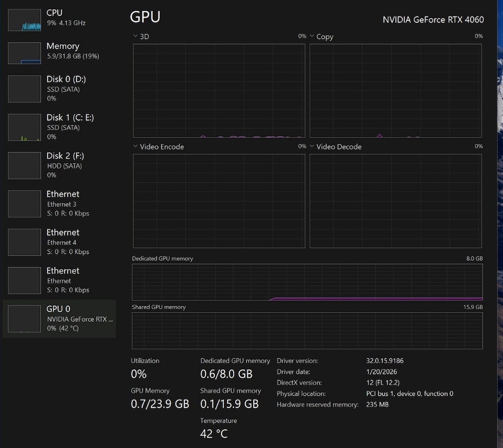
Task: Choose the Disk 0 (D:) sidebar entry
Action: coord(59,89)
